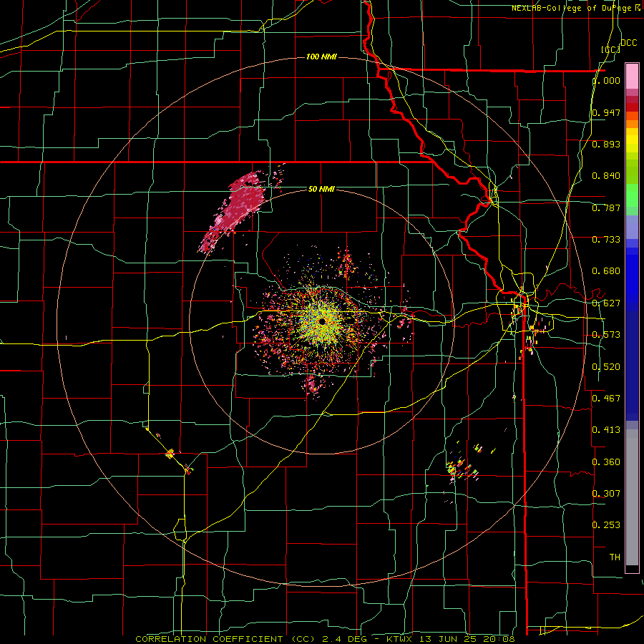
Task: Click the (CC) label above the color bar
Action: (611, 49)
